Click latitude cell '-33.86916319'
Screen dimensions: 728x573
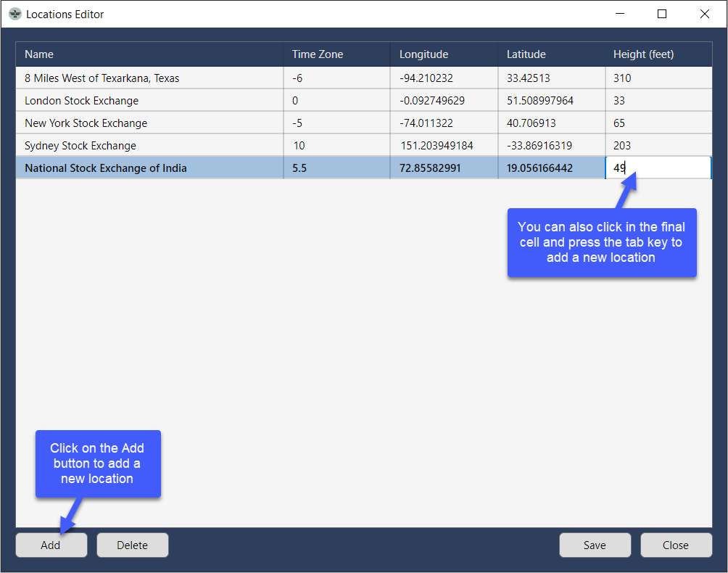(x=552, y=145)
